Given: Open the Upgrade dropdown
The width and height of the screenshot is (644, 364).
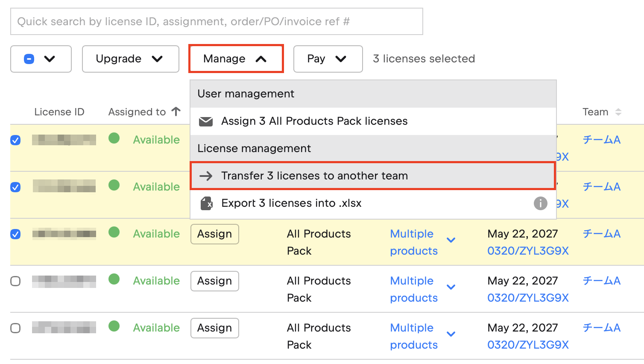Looking at the screenshot, I should point(130,59).
